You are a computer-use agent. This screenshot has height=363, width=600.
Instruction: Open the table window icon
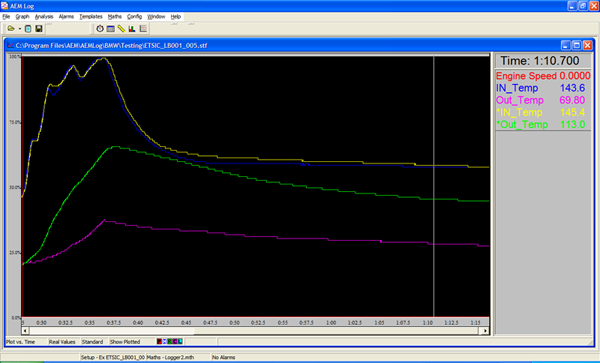111,29
